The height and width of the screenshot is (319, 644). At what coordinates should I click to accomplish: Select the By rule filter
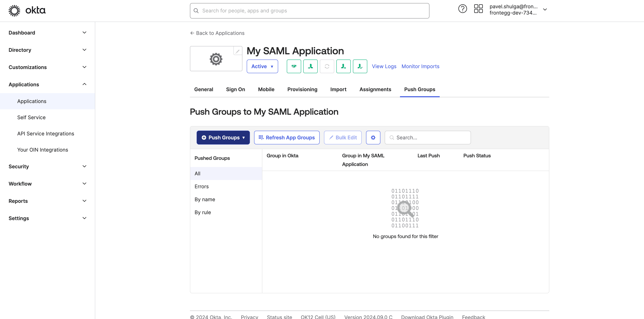click(226, 212)
